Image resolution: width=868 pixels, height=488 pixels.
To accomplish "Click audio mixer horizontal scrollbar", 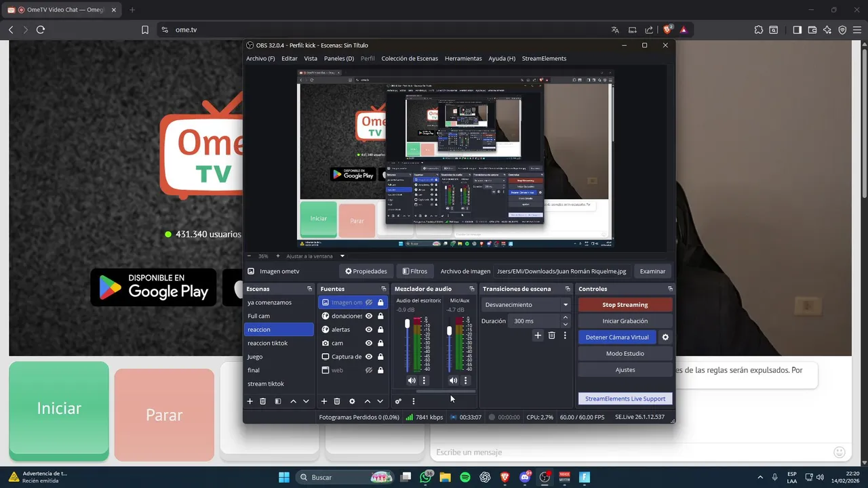I will [446, 392].
